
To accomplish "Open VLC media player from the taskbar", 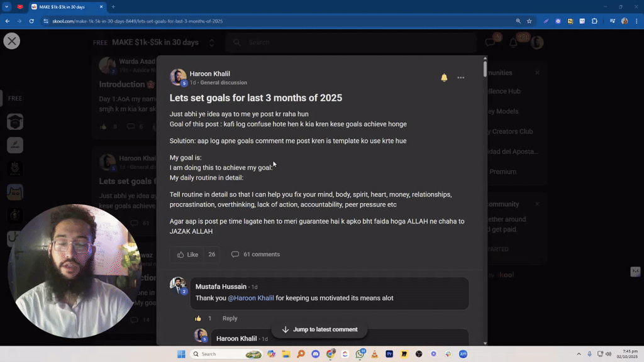I will pyautogui.click(x=375, y=354).
